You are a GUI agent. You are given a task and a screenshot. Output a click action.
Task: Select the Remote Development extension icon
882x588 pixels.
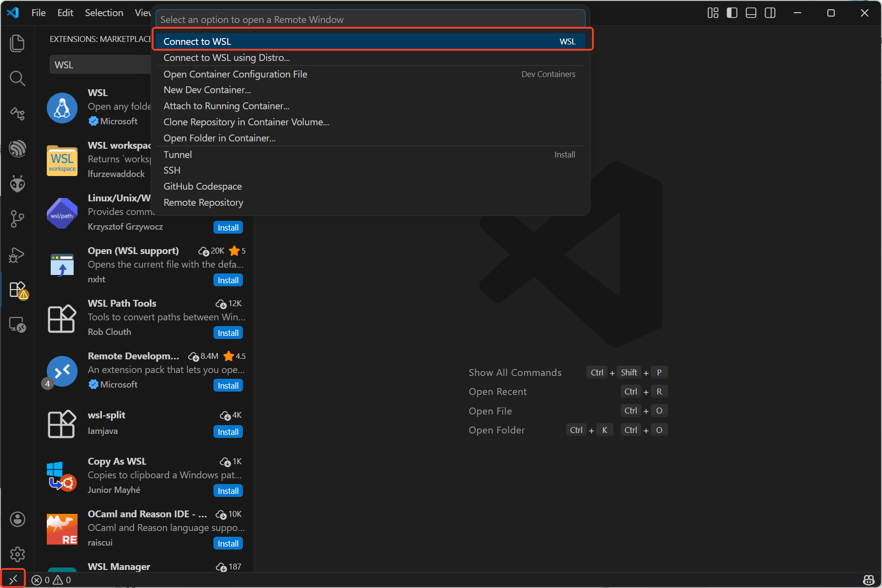tap(62, 371)
